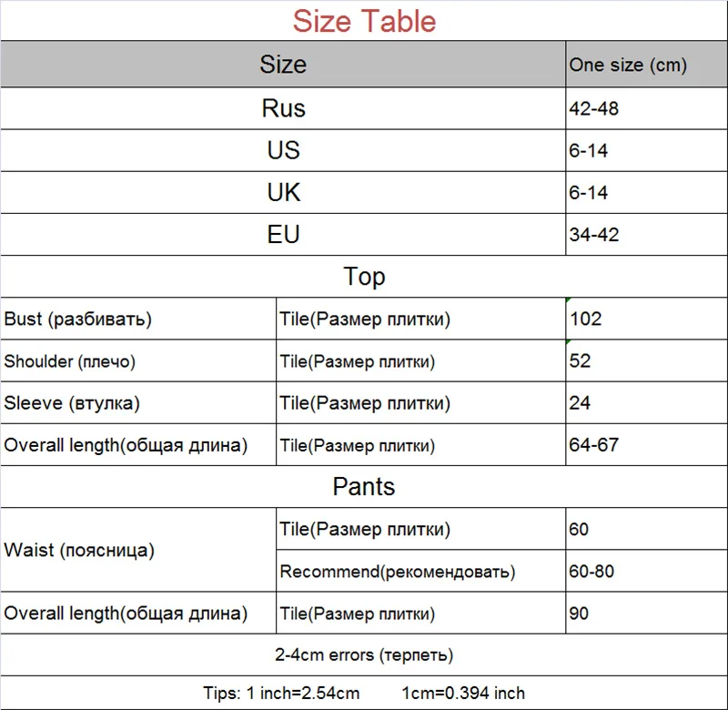Click the Size Table title
Image resolution: width=728 pixels, height=710 pixels.
(364, 21)
